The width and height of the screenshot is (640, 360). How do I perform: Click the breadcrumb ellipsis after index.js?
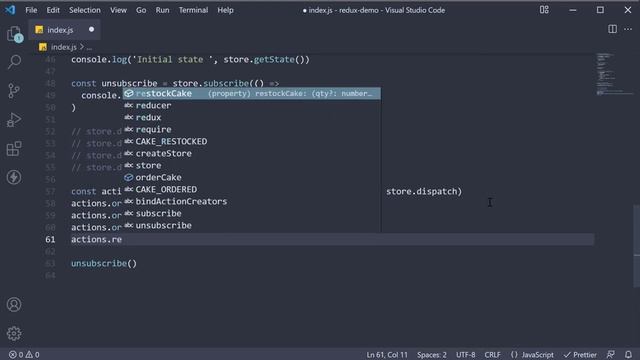coord(89,47)
